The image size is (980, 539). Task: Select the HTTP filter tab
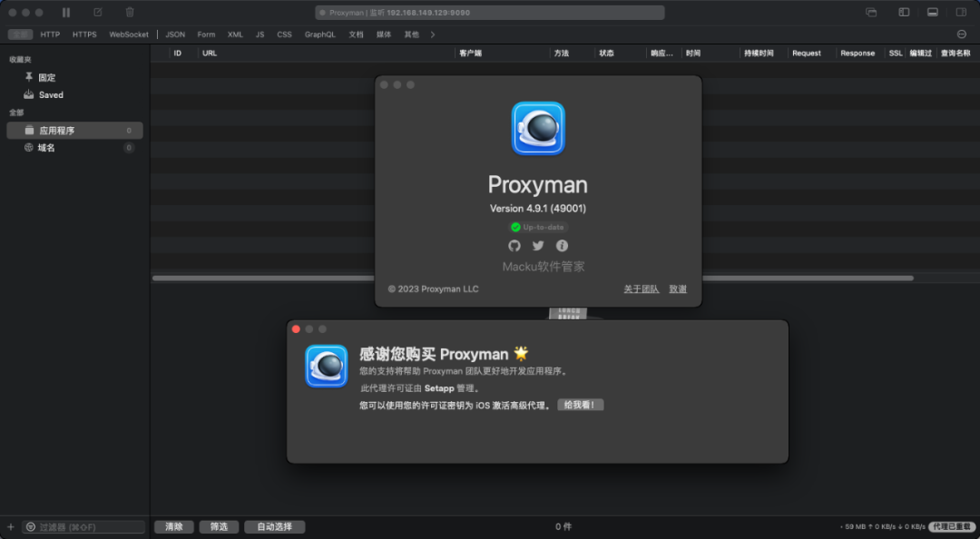[50, 34]
